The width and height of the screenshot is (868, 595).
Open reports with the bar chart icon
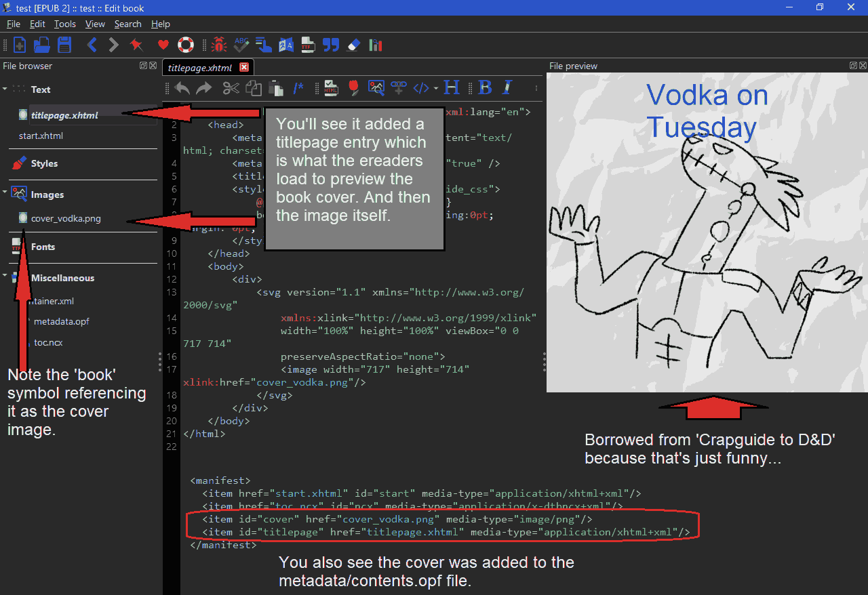375,45
